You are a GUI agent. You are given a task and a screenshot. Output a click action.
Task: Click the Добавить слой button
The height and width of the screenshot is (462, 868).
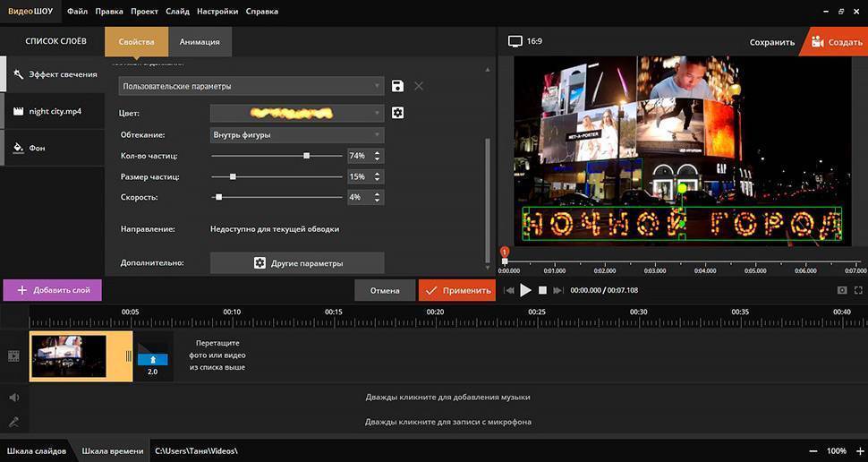(53, 290)
